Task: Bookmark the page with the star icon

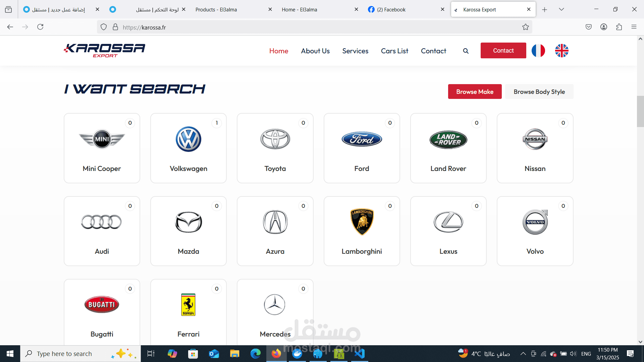Action: pyautogui.click(x=525, y=27)
